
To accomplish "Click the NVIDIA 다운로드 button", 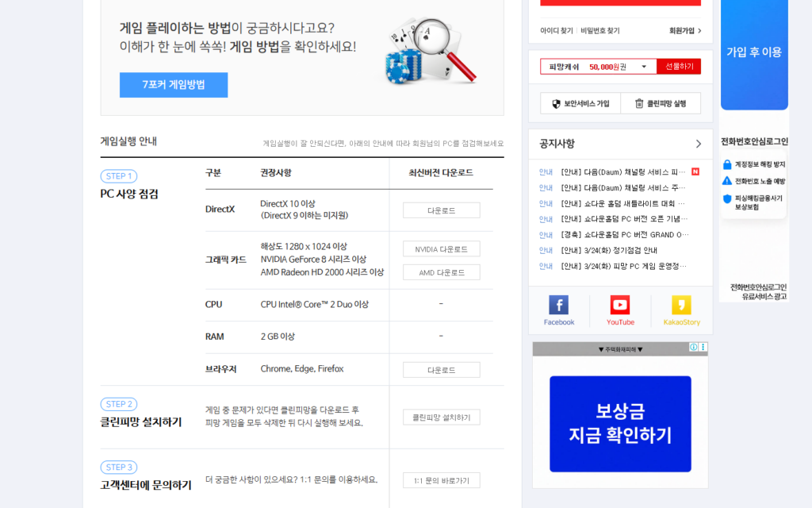I will click(441, 249).
